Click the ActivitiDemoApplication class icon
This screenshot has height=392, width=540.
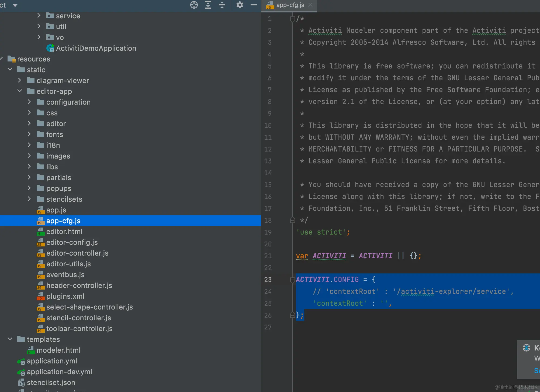pyautogui.click(x=50, y=48)
